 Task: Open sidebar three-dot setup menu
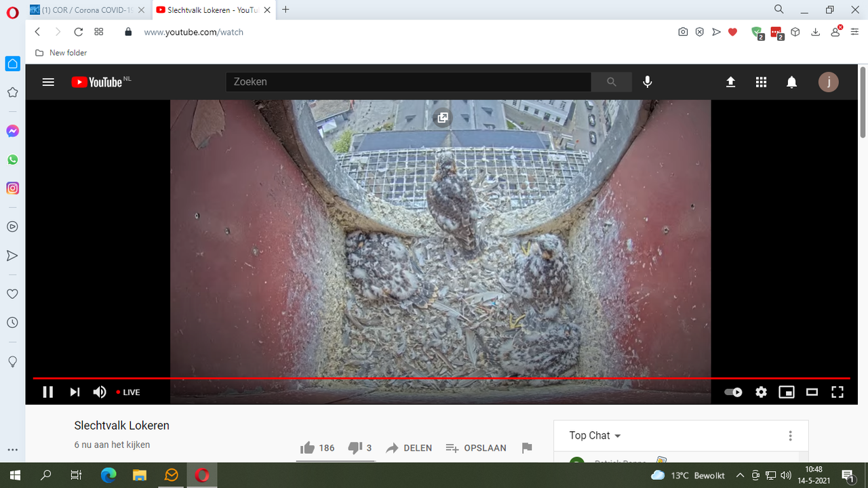coord(12,450)
